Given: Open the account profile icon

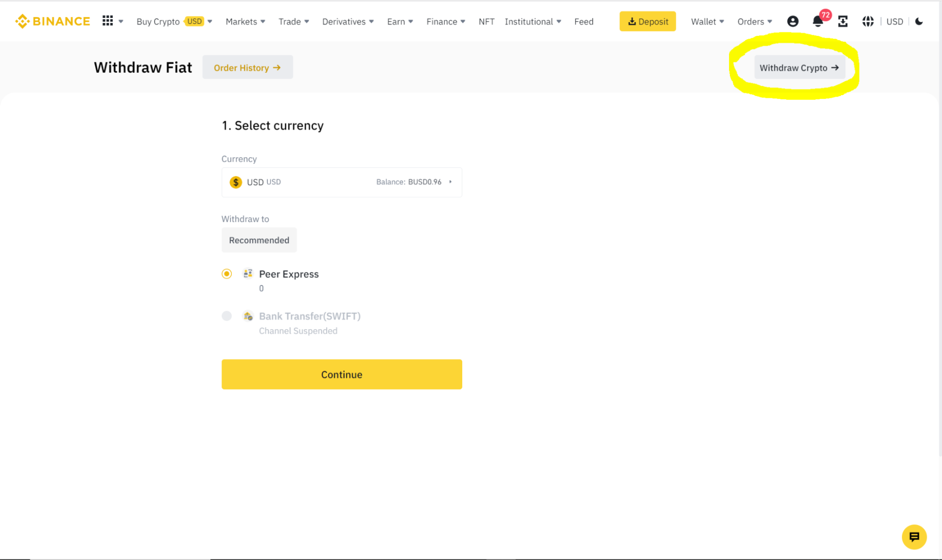Looking at the screenshot, I should pyautogui.click(x=793, y=21).
